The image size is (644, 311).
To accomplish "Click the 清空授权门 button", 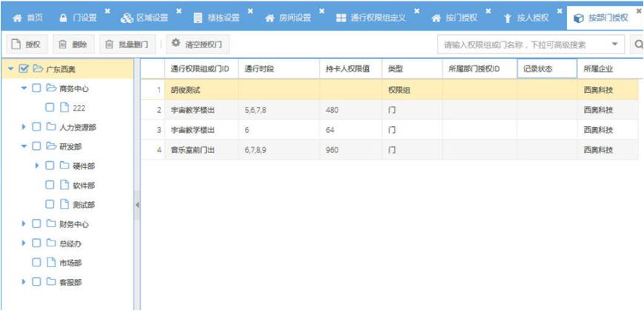I will point(197,45).
